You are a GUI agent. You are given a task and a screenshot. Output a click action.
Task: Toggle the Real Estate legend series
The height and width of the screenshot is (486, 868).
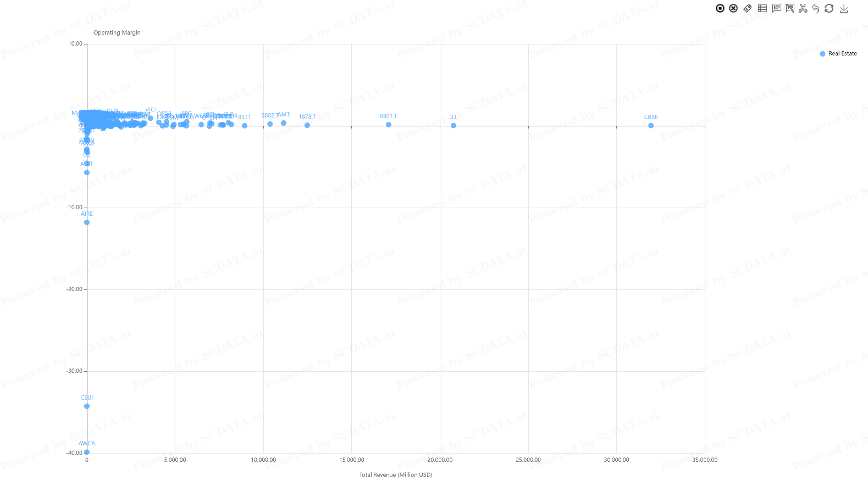838,54
